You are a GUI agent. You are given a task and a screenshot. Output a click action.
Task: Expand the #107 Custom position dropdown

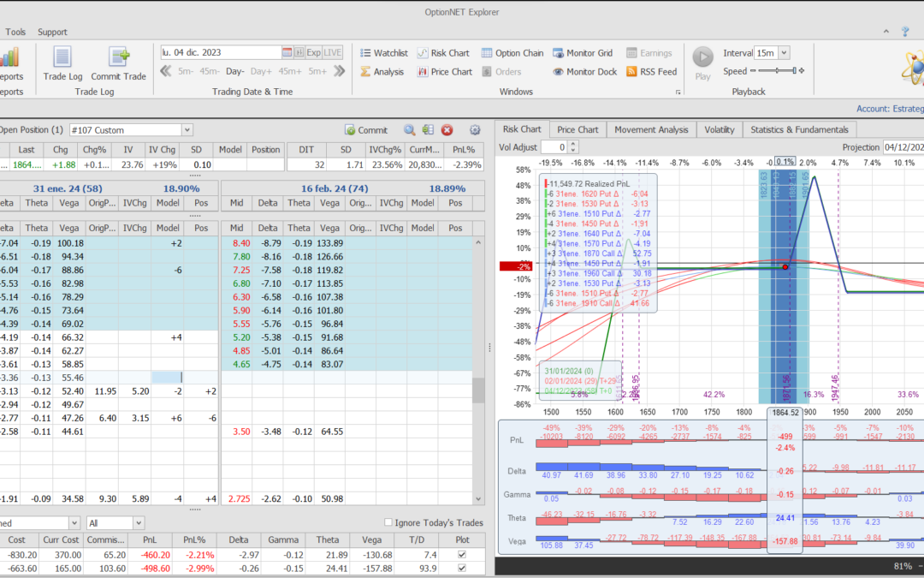(187, 130)
